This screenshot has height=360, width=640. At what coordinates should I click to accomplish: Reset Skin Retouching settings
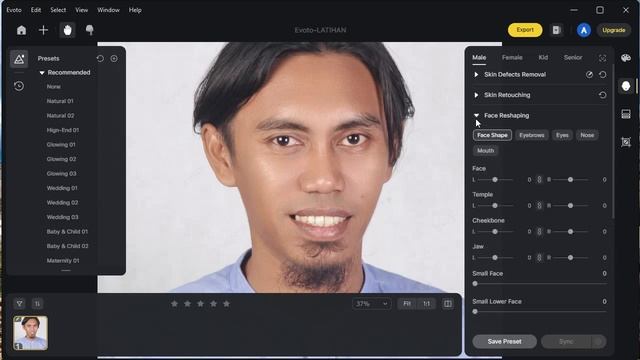pos(602,95)
